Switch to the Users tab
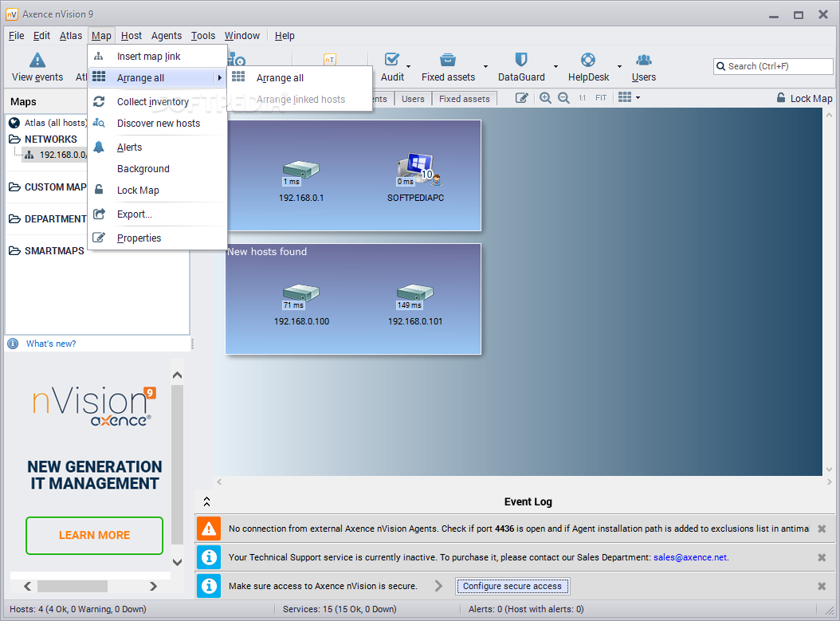 pyautogui.click(x=413, y=99)
